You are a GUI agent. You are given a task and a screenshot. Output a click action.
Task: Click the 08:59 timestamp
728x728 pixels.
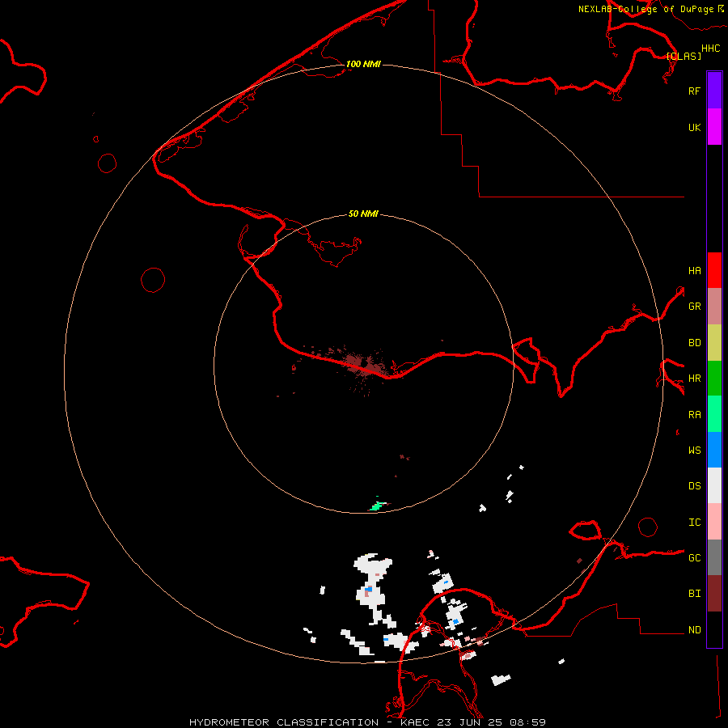tap(527, 722)
